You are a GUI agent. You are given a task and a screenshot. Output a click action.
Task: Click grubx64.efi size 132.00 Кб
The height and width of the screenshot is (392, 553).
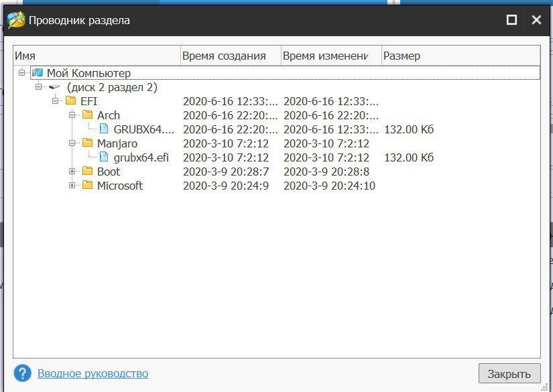pos(409,157)
